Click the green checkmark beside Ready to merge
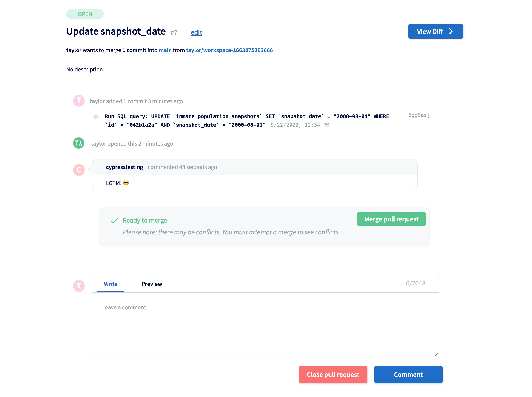Image resolution: width=532 pixels, height=397 pixels. point(114,220)
